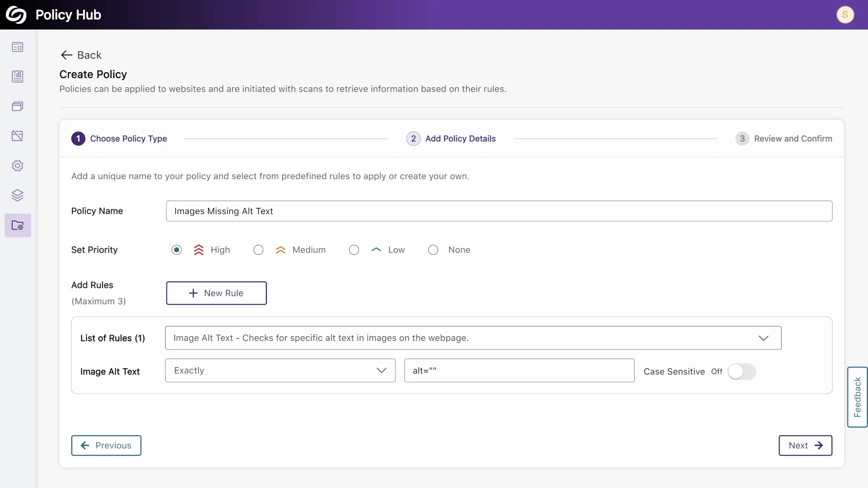Open the dashboard icon in sidebar
Viewport: 868px width, 488px height.
(x=17, y=47)
